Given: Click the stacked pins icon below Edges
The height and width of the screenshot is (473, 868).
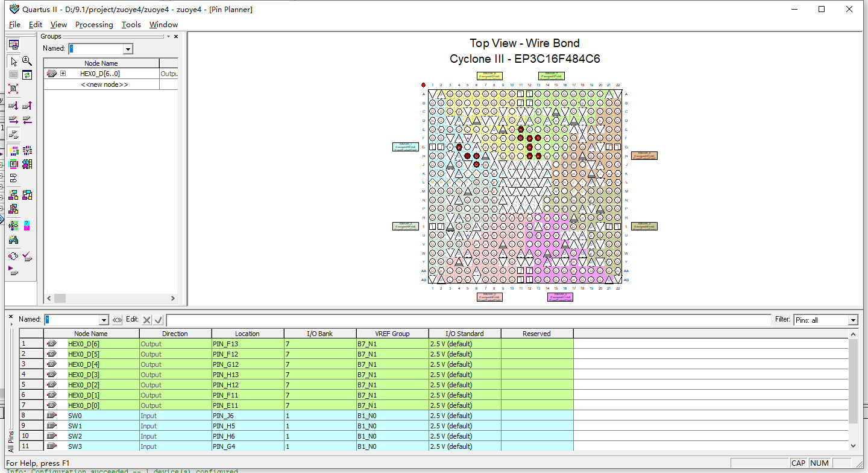Looking at the screenshot, I should pyautogui.click(x=13, y=178).
